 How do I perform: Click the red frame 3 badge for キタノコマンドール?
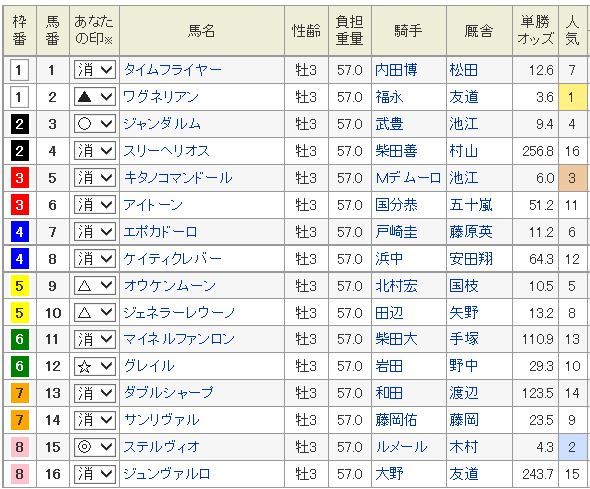[x=20, y=178]
